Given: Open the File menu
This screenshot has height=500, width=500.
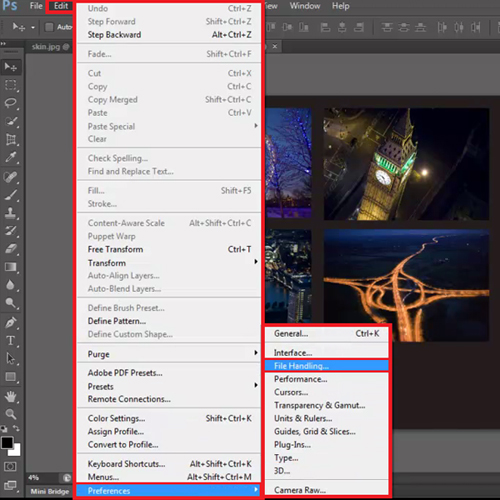Looking at the screenshot, I should 36,6.
